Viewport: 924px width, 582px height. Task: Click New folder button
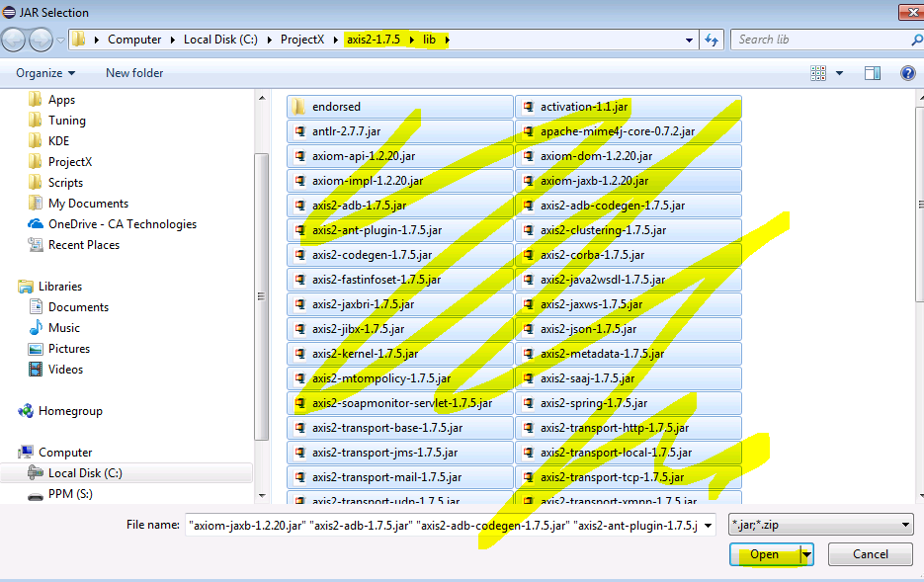coord(134,73)
